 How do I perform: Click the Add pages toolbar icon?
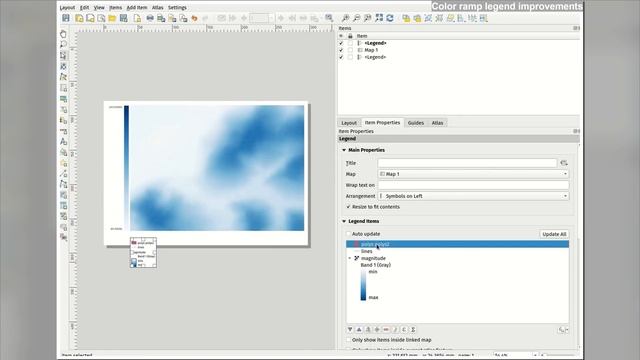137,18
